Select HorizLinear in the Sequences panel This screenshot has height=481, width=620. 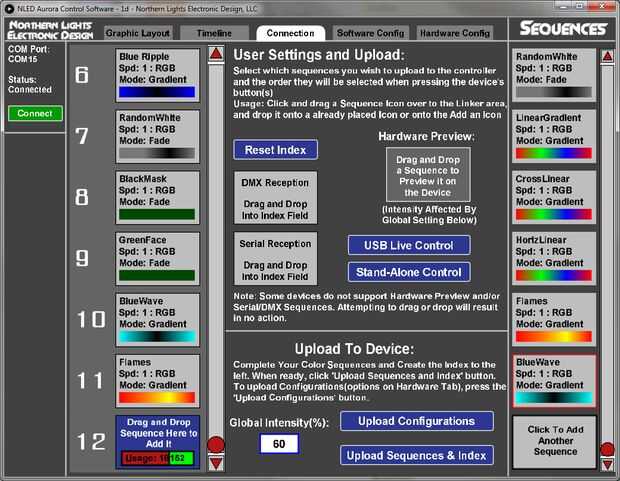click(554, 259)
